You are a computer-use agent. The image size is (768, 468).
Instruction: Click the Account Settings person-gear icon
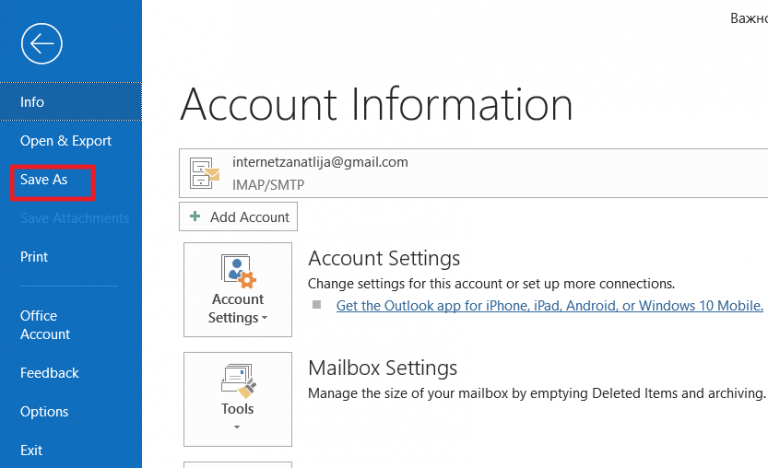pyautogui.click(x=238, y=271)
